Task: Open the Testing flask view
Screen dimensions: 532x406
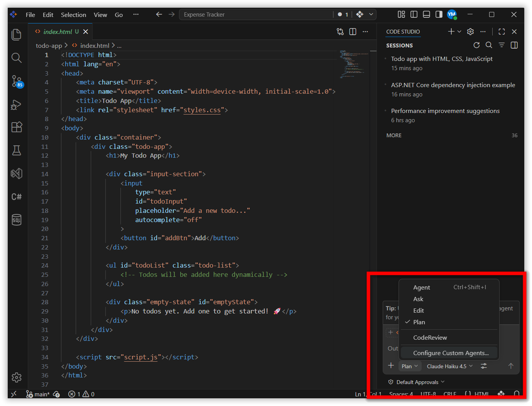Action: pyautogui.click(x=16, y=150)
